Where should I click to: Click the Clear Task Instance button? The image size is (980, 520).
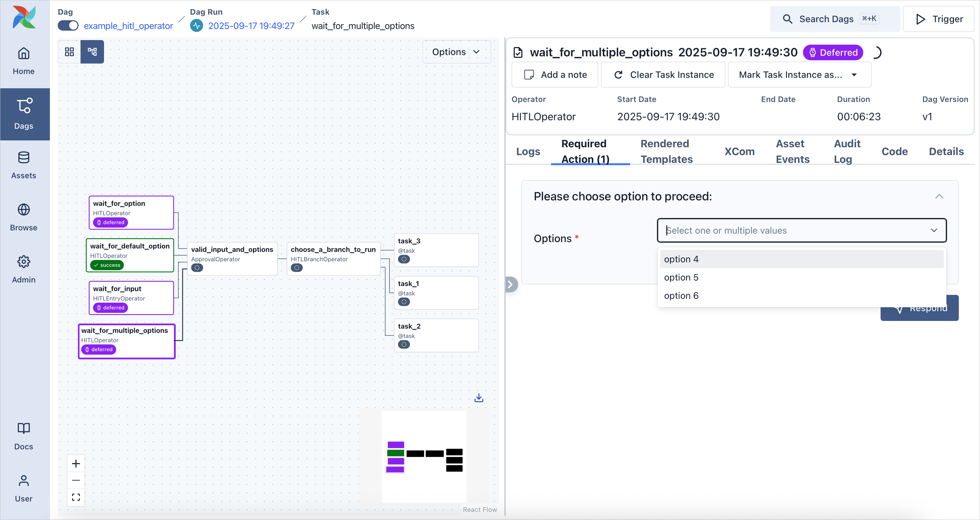tap(663, 75)
